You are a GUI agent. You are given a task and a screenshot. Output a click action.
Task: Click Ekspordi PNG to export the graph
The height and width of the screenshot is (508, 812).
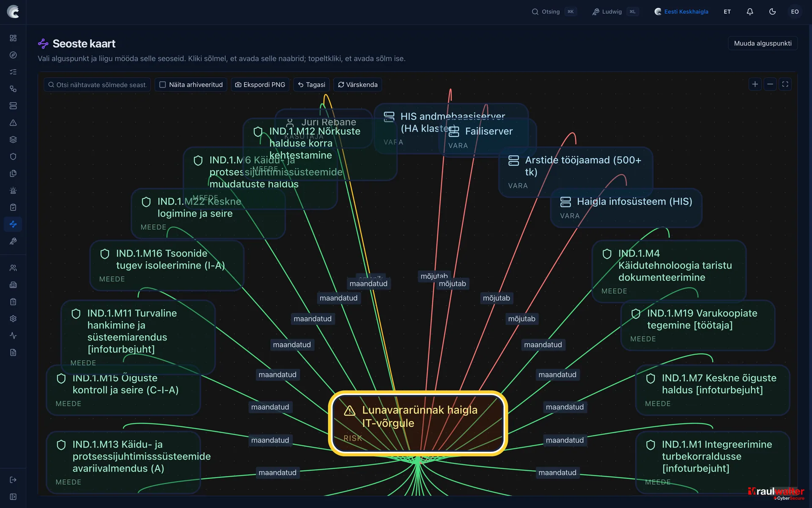click(x=260, y=85)
